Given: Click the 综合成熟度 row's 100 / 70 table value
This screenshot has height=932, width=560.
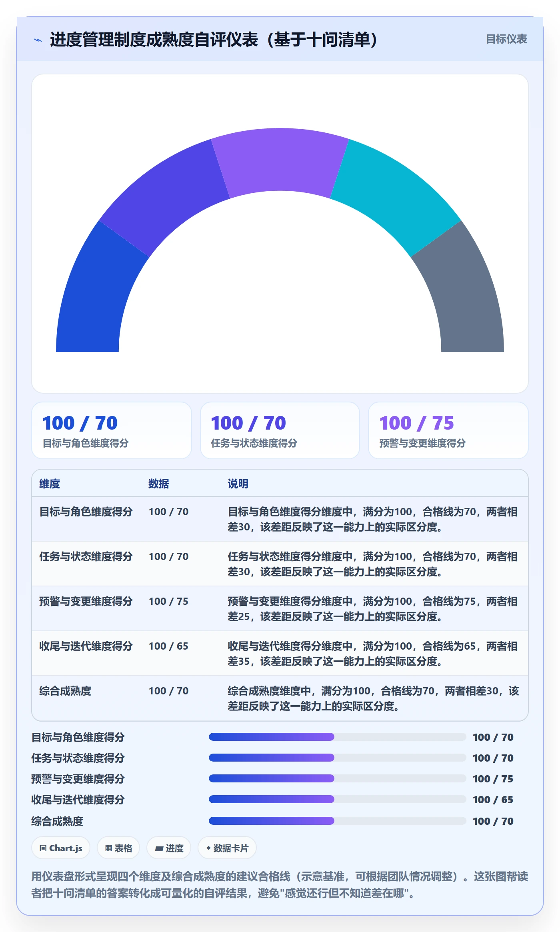Looking at the screenshot, I should [168, 691].
